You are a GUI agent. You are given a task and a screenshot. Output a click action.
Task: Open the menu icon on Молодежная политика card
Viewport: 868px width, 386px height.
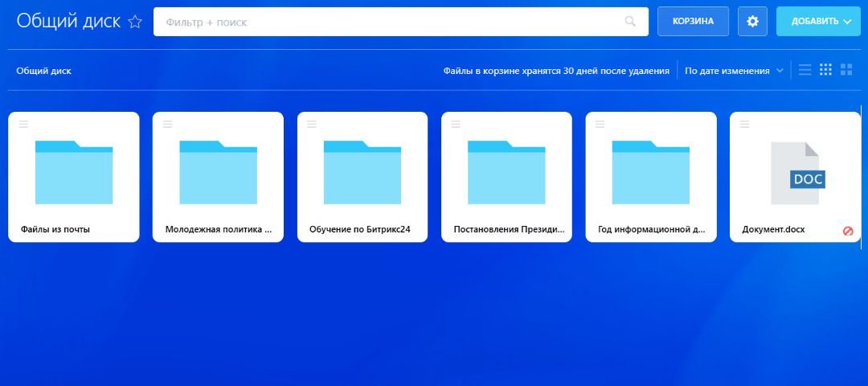(167, 124)
